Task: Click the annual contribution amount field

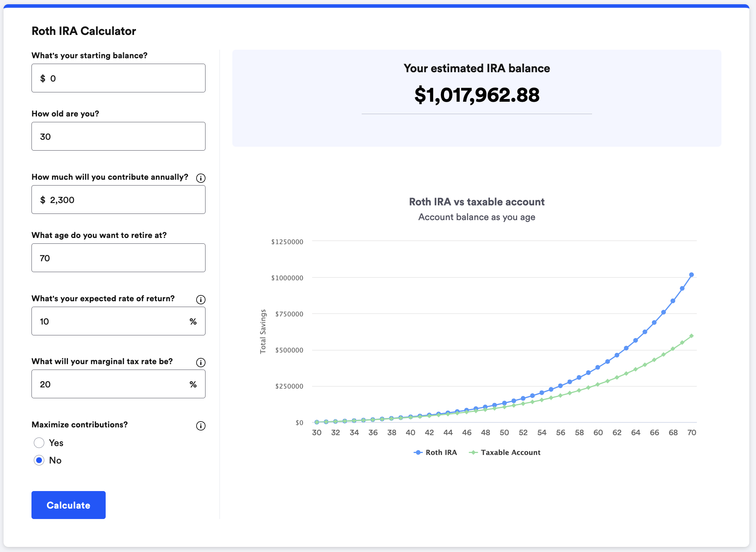Action: click(x=118, y=200)
